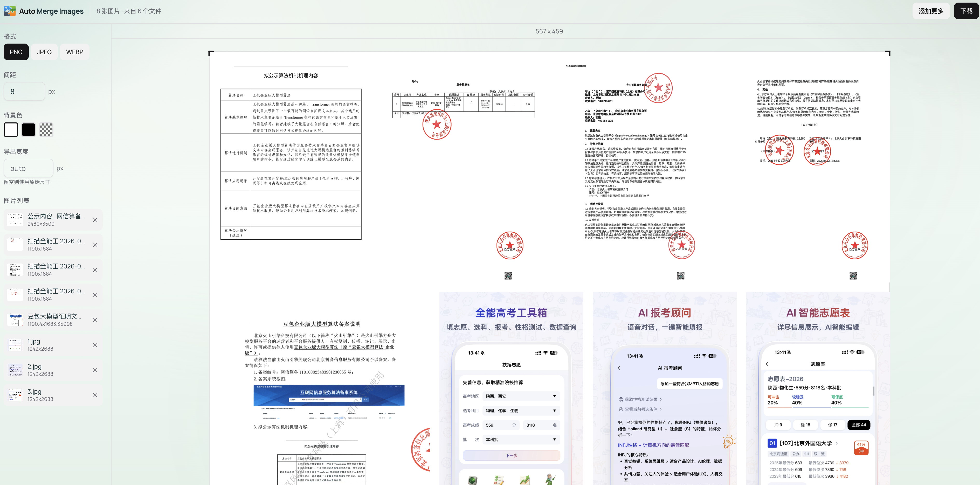Click the export width auto field
The width and height of the screenshot is (980, 485).
tap(28, 169)
